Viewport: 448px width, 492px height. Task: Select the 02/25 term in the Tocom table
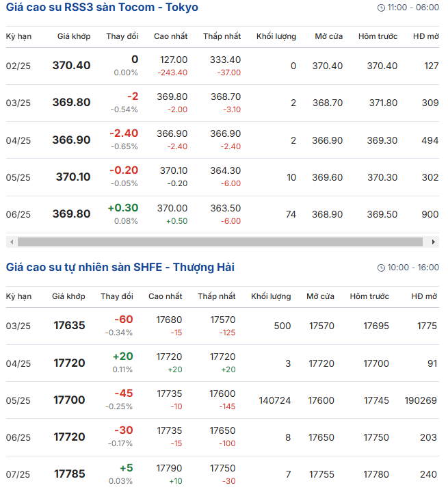pyautogui.click(x=18, y=66)
